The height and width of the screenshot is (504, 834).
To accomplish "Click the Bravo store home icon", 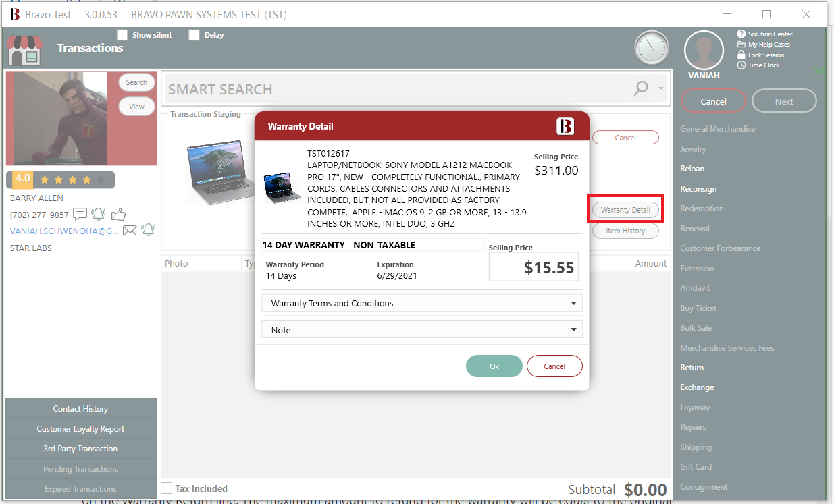I will point(24,49).
